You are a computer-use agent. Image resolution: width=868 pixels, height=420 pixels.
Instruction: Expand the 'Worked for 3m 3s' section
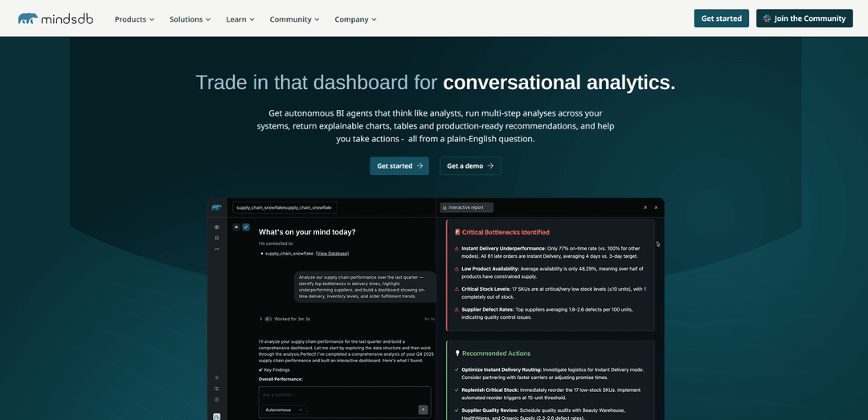261,319
